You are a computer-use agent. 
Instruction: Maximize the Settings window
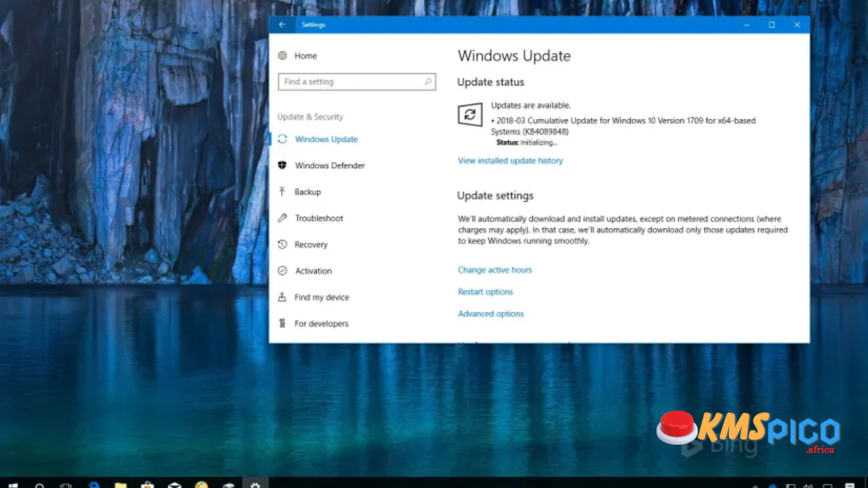772,24
